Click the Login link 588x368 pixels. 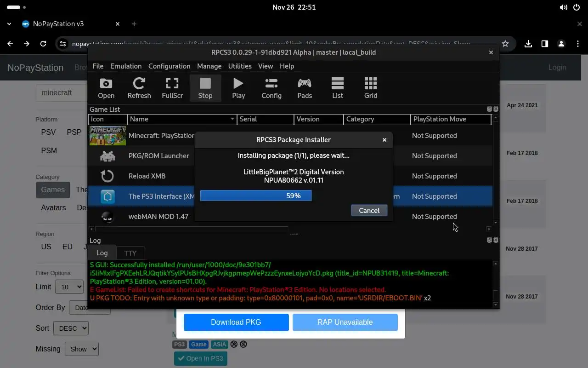[x=557, y=67]
